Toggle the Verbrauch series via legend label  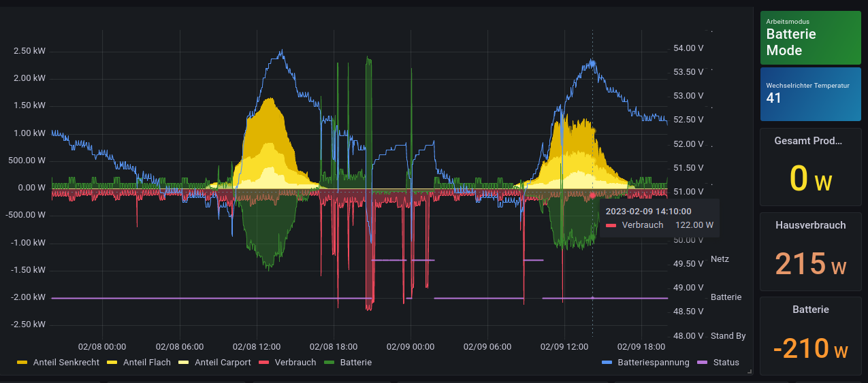[x=295, y=363]
